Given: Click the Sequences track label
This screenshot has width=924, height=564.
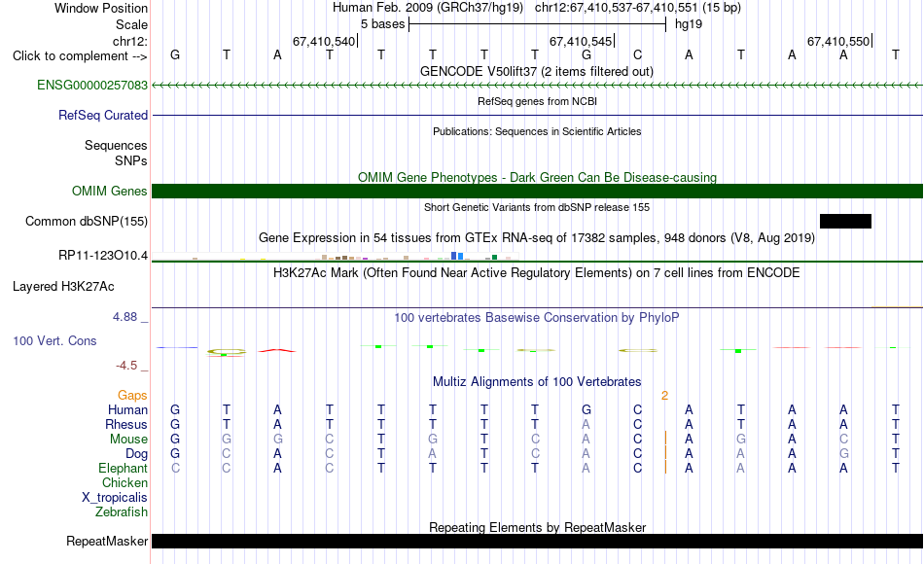Looking at the screenshot, I should (x=116, y=146).
